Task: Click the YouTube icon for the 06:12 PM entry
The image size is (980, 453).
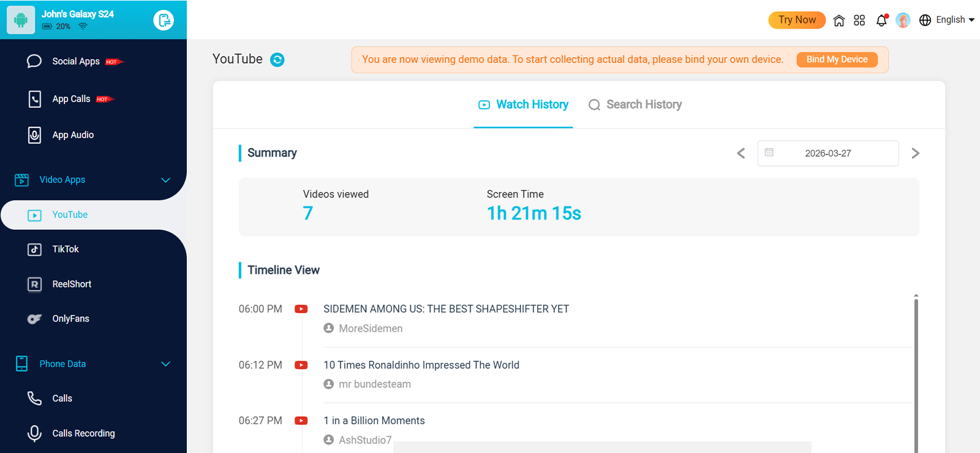Action: [x=301, y=365]
